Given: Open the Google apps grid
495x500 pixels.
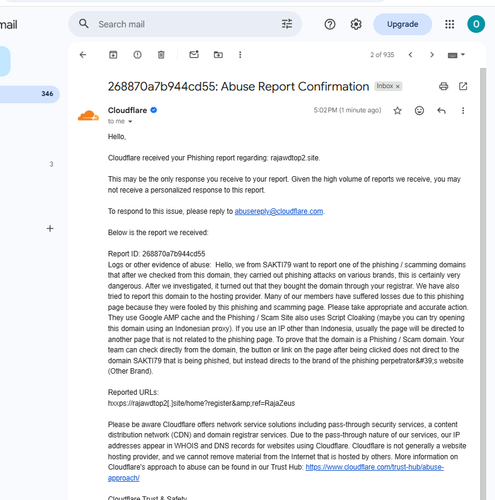Looking at the screenshot, I should [x=449, y=24].
